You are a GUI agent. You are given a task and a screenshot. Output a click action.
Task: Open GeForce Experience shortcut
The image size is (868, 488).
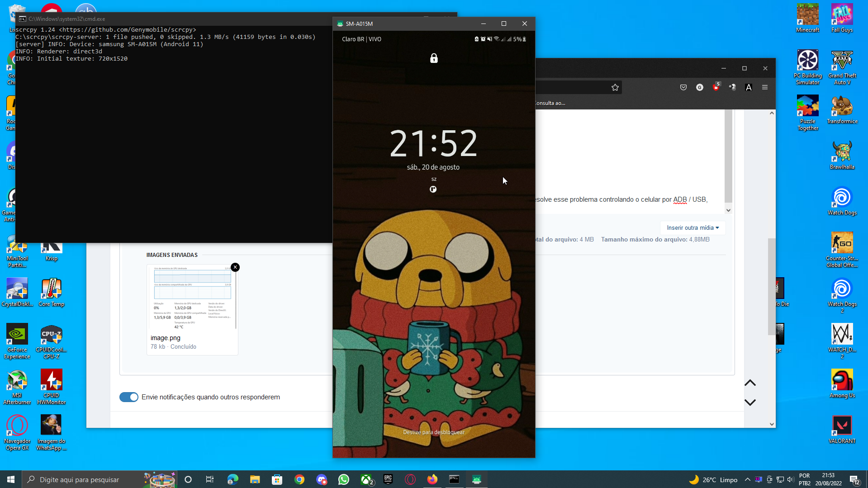[17, 341]
